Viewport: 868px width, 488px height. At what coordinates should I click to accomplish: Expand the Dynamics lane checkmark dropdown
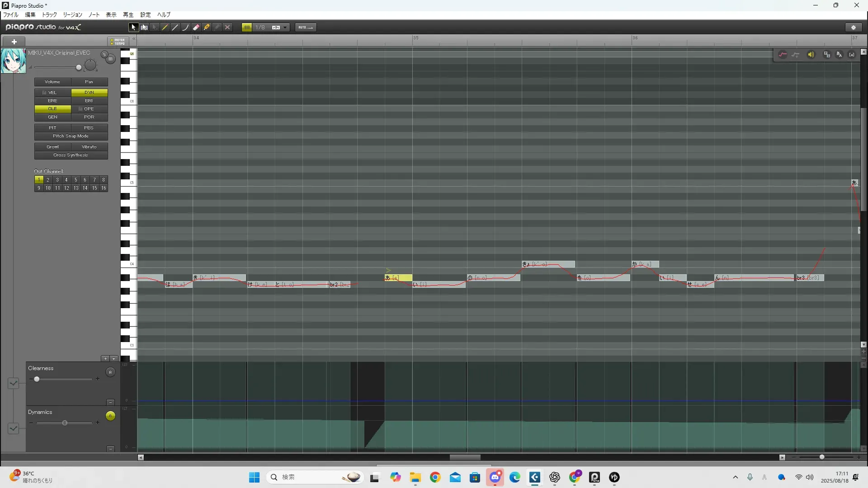pyautogui.click(x=13, y=428)
